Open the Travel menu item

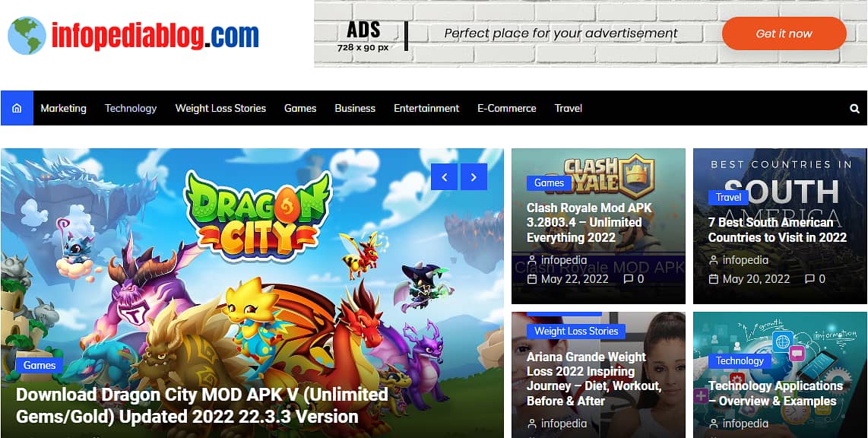(568, 109)
